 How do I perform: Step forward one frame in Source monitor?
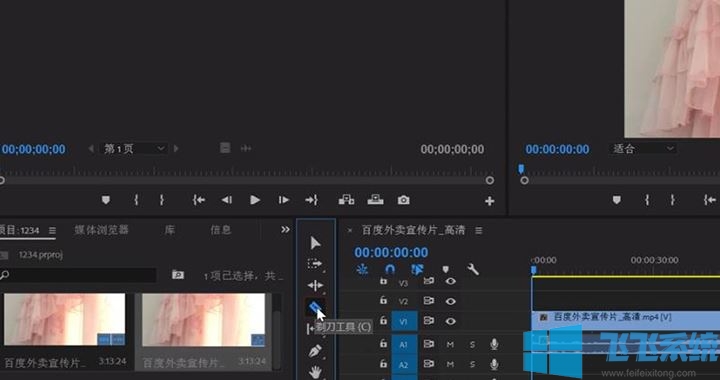(284, 200)
